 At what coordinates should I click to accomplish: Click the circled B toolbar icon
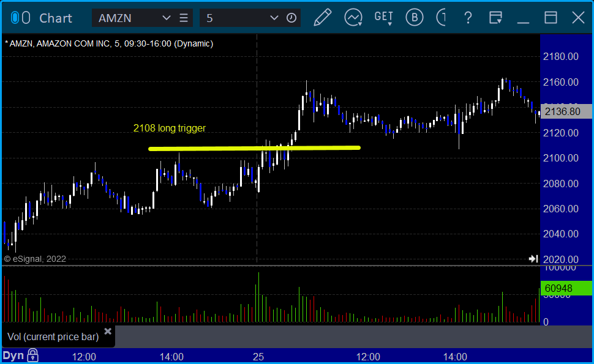click(x=415, y=17)
